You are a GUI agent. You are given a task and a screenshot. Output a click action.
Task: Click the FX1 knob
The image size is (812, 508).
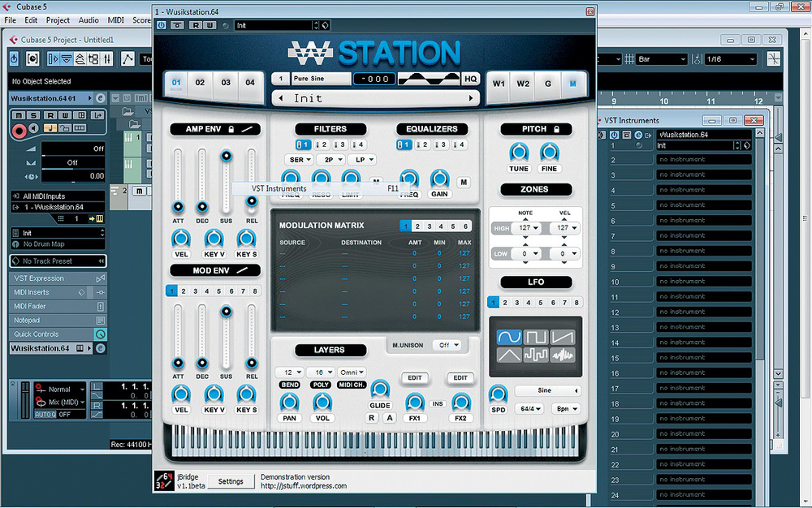pos(414,403)
